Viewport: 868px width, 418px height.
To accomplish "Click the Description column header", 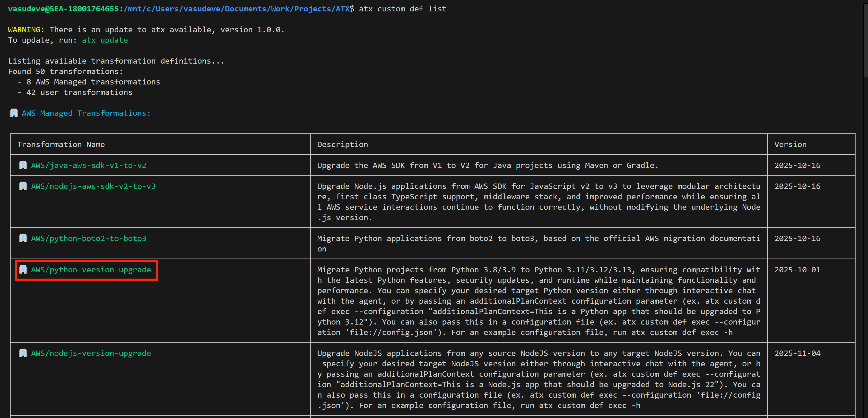I will pyautogui.click(x=342, y=144).
